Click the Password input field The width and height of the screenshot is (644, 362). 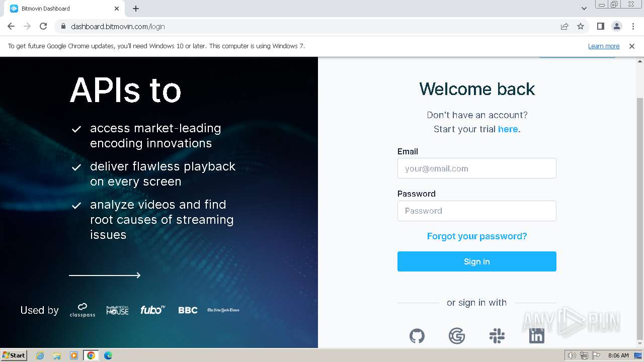pyautogui.click(x=476, y=211)
